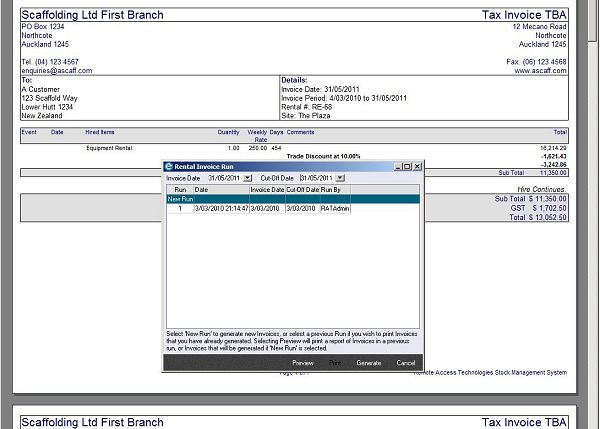Image resolution: width=600 pixels, height=429 pixels.
Task: Maximize the Rental Invoice Run dialog
Action: 407,166
